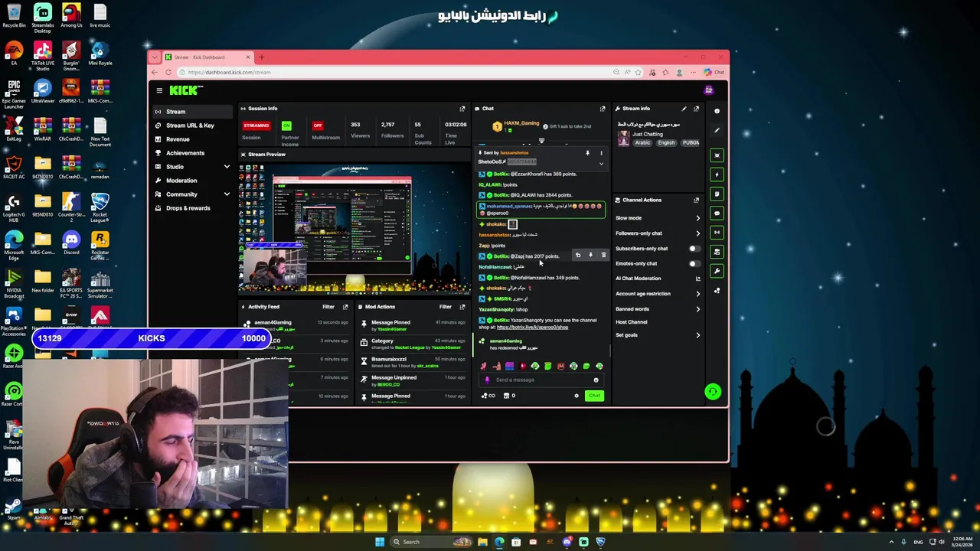Expand Slow mode settings
This screenshot has height=551, width=980.
click(x=697, y=218)
